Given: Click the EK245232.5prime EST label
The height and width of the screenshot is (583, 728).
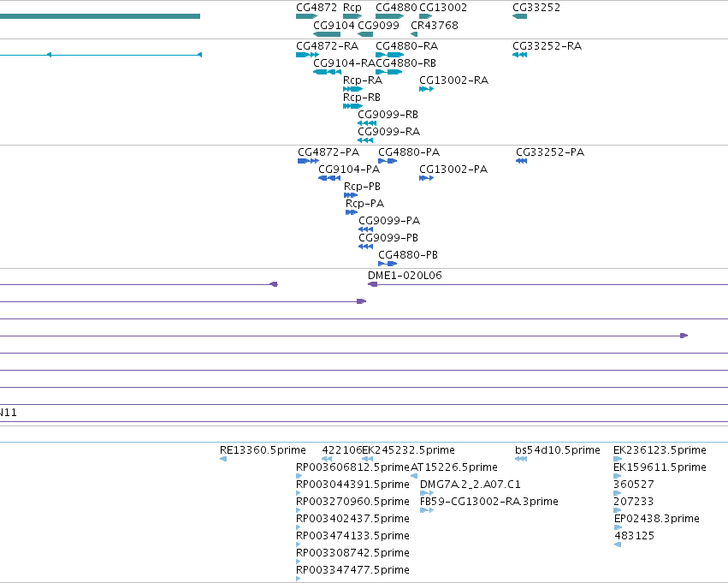Looking at the screenshot, I should pos(408,450).
